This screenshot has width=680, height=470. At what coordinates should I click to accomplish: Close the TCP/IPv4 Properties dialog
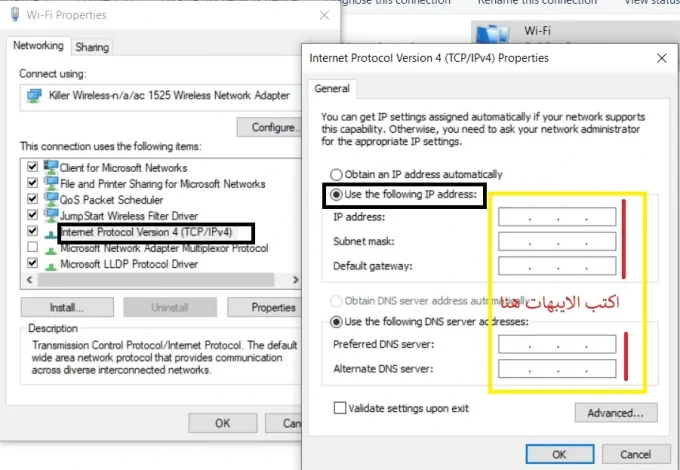[x=661, y=58]
